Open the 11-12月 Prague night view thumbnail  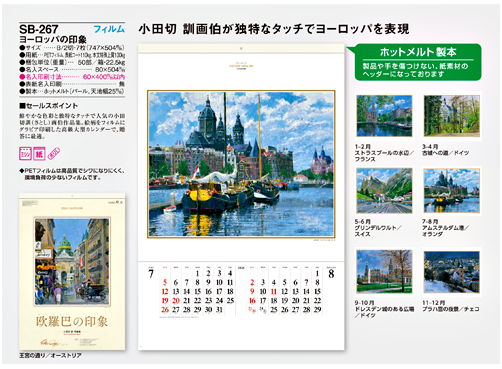click(452, 272)
